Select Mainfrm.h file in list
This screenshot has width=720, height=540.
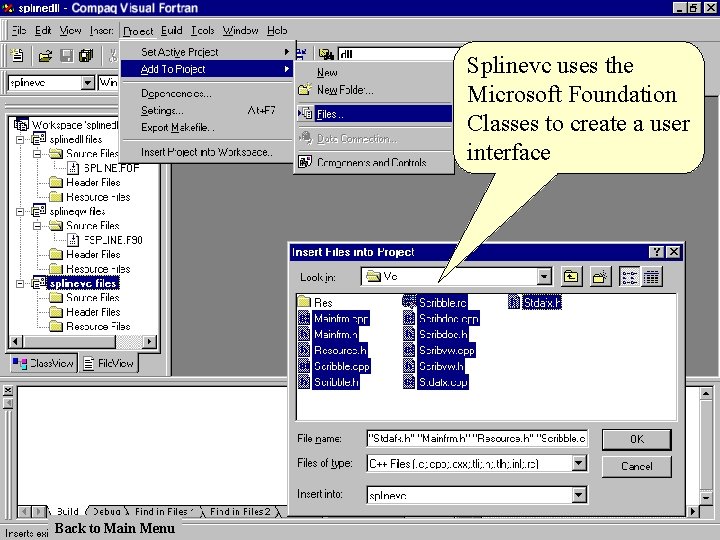click(x=329, y=334)
